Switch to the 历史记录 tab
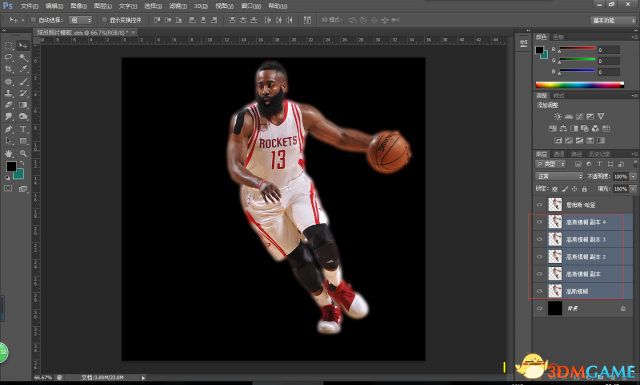Image resolution: width=640 pixels, height=385 pixels. (x=599, y=154)
